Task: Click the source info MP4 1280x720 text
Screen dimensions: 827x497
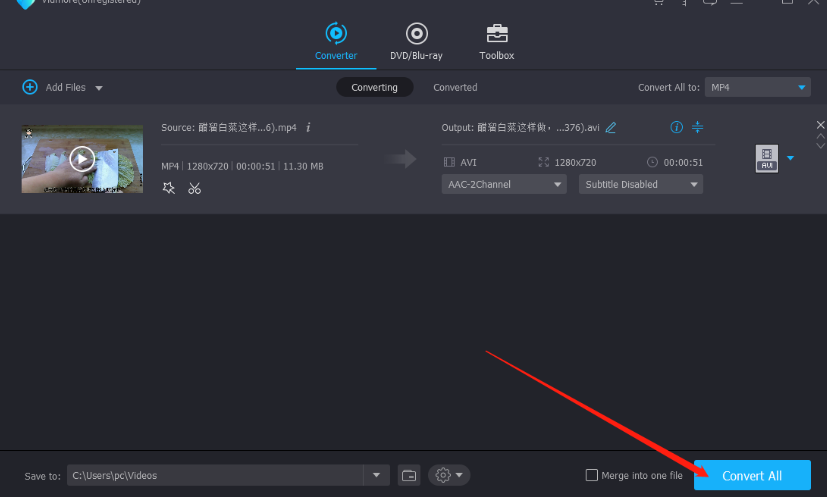Action: pyautogui.click(x=195, y=166)
